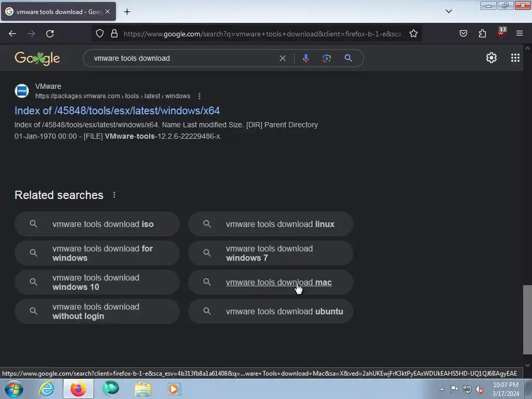
Task: Submit search with magnifier button
Action: point(348,58)
